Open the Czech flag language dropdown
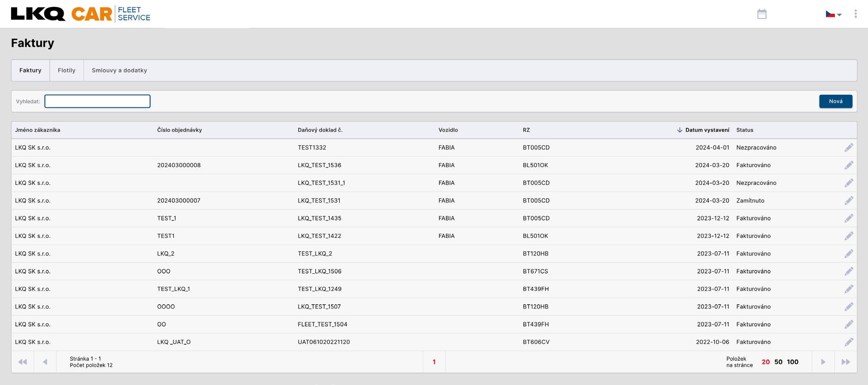 point(833,14)
